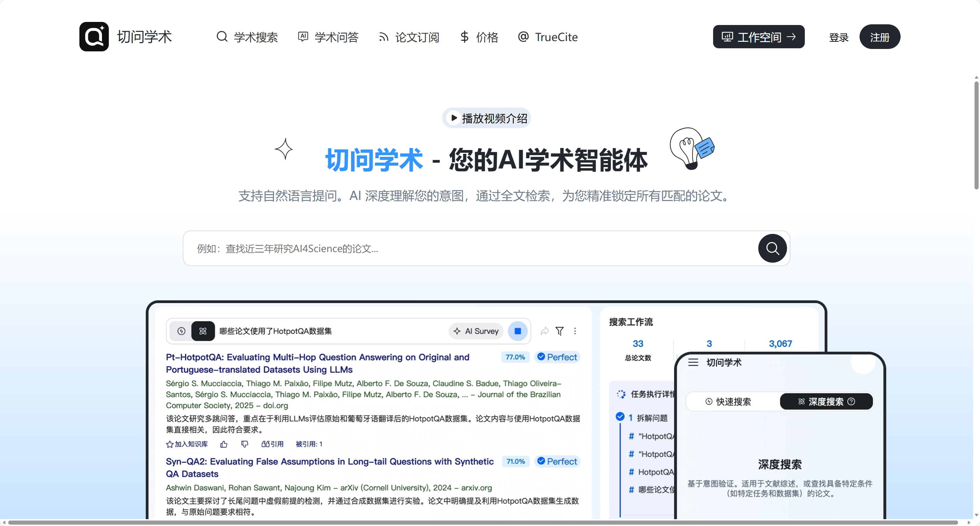The height and width of the screenshot is (526, 980).
Task: Click the vertical three-dot more icon
Action: tap(575, 331)
